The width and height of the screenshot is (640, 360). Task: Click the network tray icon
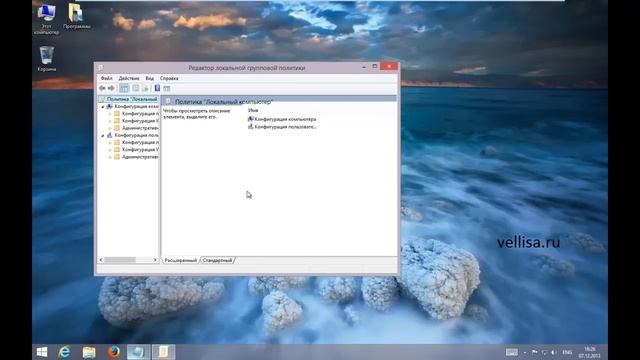544,352
